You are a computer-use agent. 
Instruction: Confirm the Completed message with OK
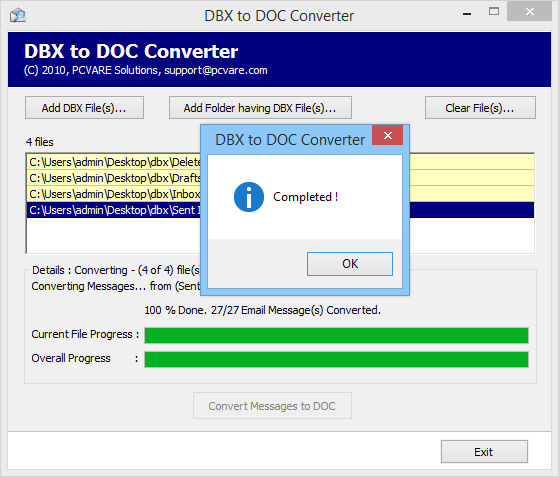tap(350, 264)
